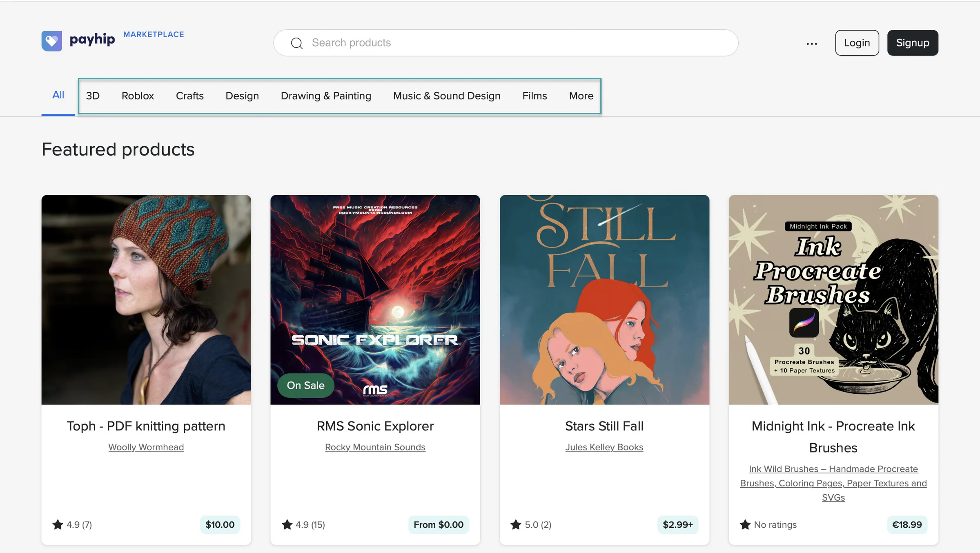Open the RMS Sonic Explorer title
980x553 pixels.
tap(375, 426)
